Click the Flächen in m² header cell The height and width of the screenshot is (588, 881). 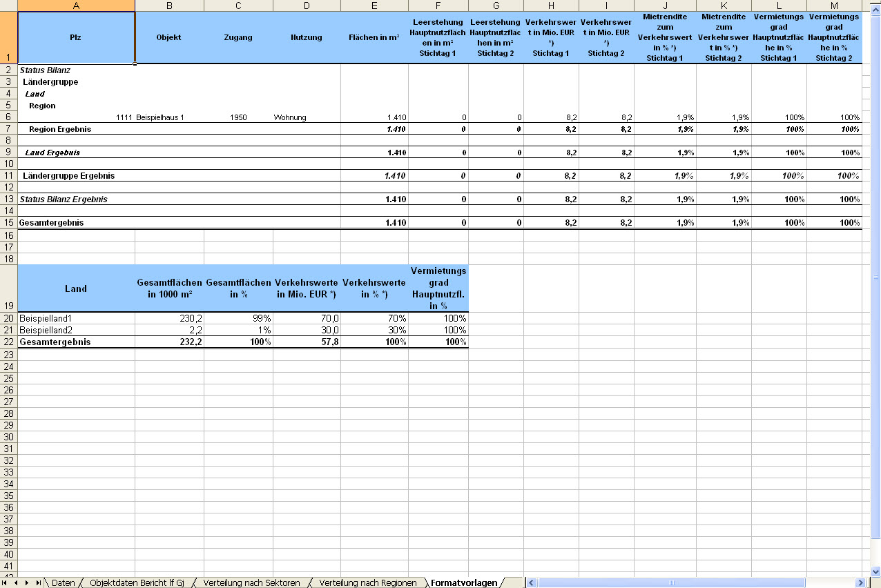tap(374, 37)
